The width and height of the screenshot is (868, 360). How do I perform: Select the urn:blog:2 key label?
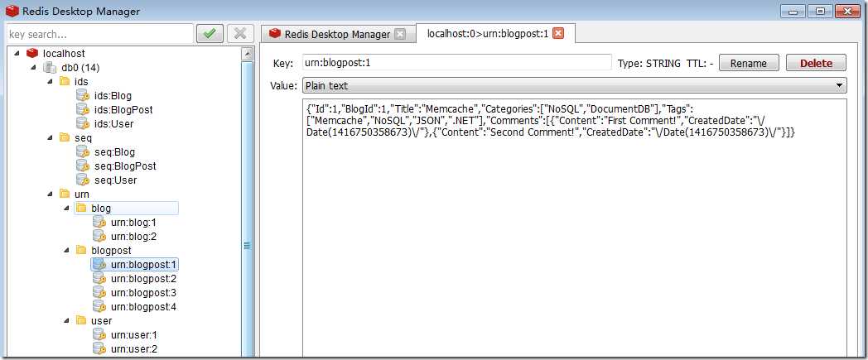[x=133, y=236]
